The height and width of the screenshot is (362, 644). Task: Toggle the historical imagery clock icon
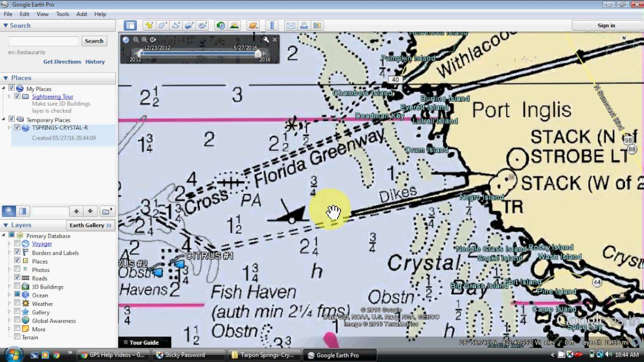click(221, 26)
